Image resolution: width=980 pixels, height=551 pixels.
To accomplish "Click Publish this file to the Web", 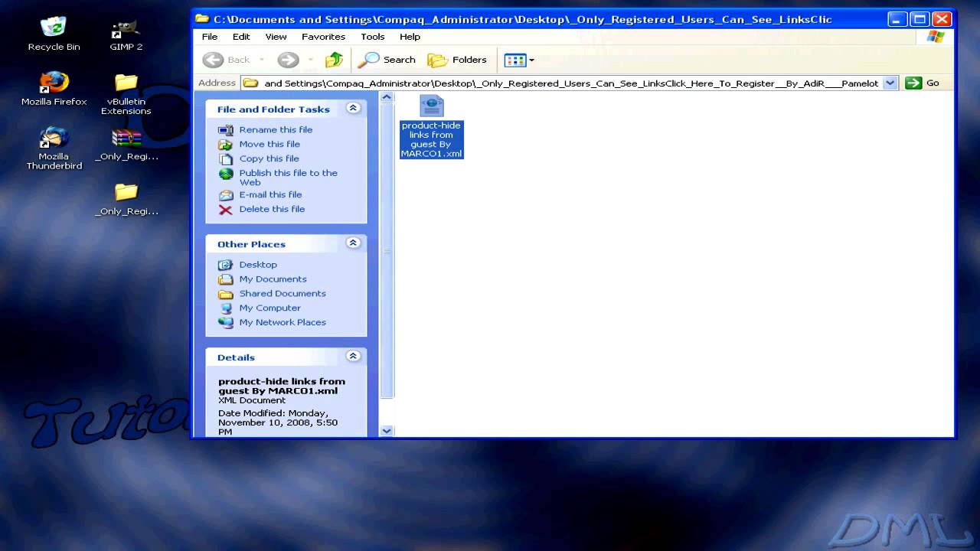I will tap(288, 178).
